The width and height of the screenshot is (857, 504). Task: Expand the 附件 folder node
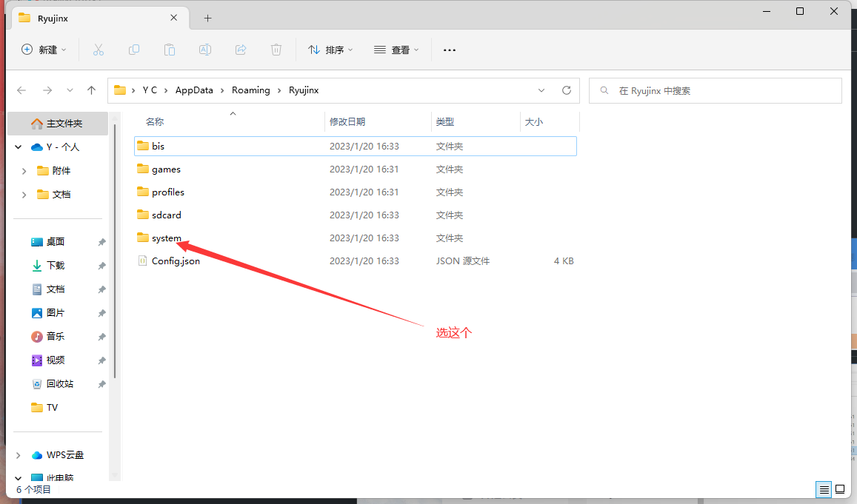(x=24, y=171)
